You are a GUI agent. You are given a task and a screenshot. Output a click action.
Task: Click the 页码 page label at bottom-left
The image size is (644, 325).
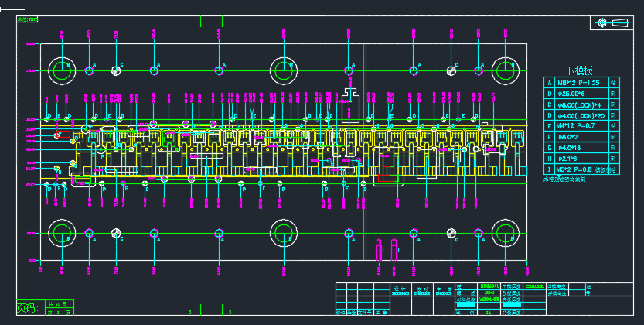pos(27,308)
